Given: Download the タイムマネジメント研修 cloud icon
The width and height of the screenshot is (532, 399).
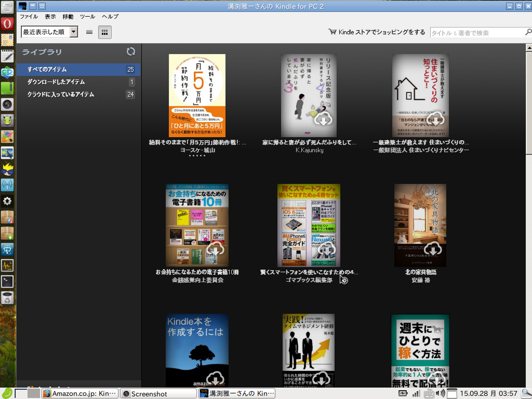Looking at the screenshot, I should click(321, 379).
